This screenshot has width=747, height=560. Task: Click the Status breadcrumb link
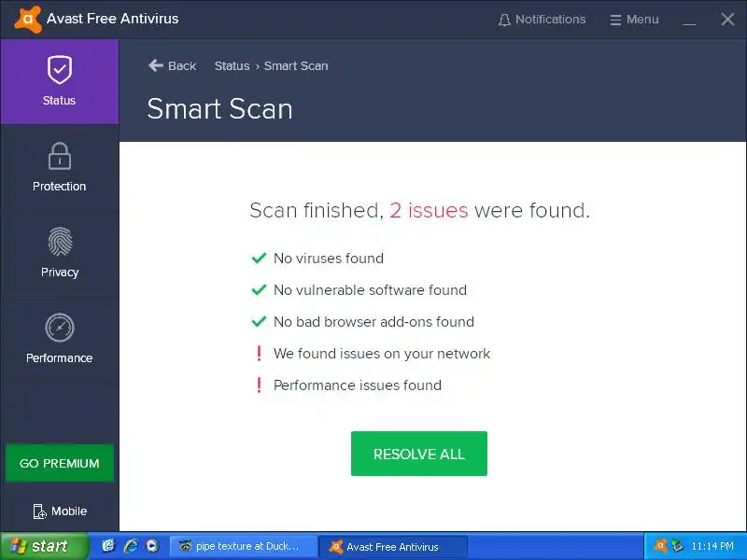click(x=232, y=65)
